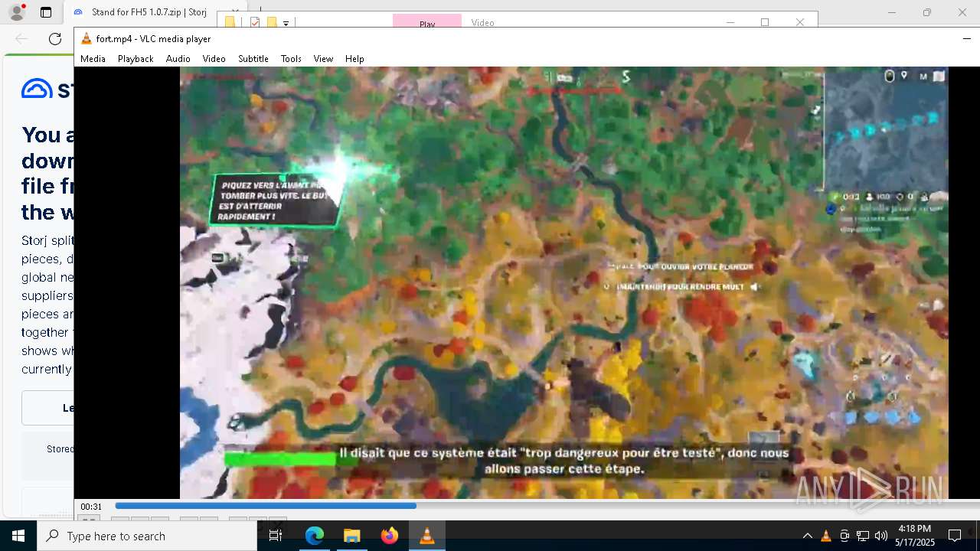980x551 pixels.
Task: Open the Edge tab actions icon
Action: [x=46, y=12]
